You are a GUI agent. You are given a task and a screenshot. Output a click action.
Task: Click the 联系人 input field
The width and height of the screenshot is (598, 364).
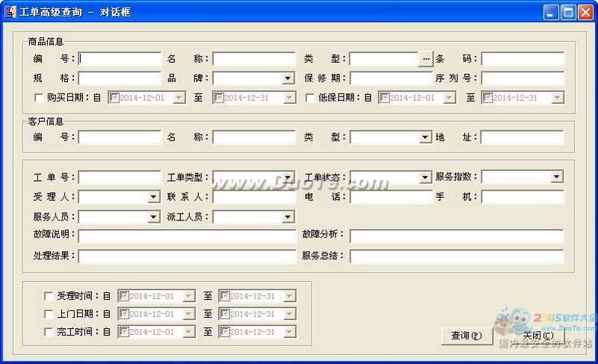pos(254,197)
